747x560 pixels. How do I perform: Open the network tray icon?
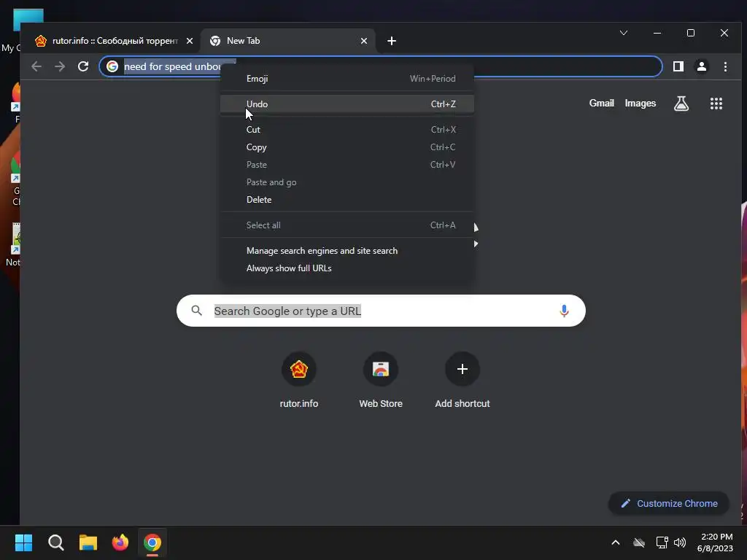[662, 542]
